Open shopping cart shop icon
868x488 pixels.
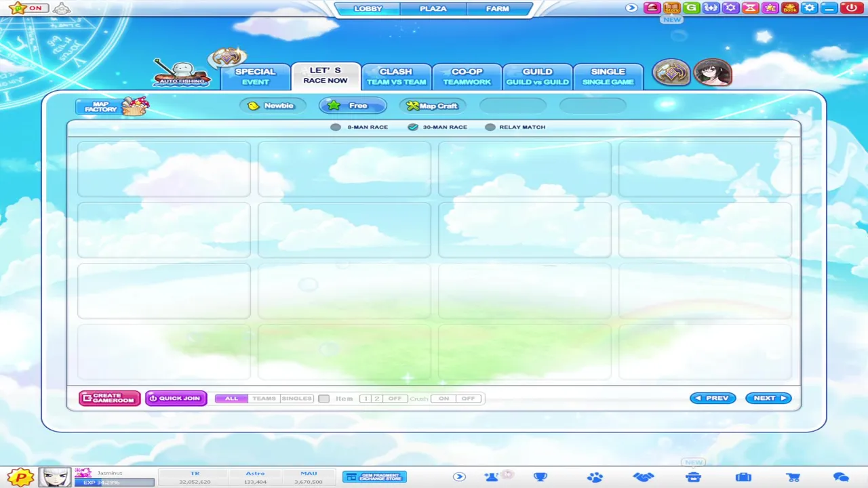pyautogui.click(x=793, y=477)
